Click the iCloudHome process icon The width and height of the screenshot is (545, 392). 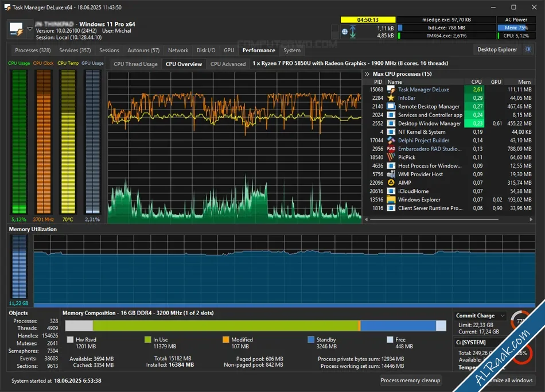(x=391, y=191)
